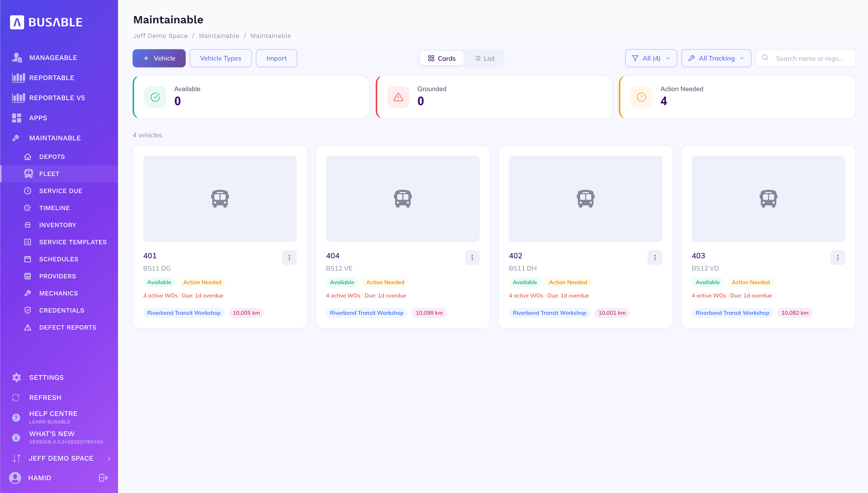868x493 pixels.
Task: Click the Timeline sidebar item
Action: pyautogui.click(x=59, y=208)
